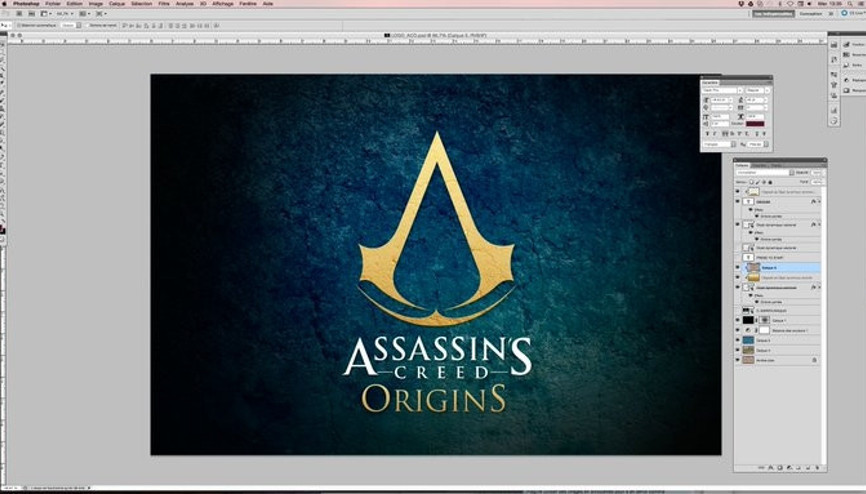Enable the Sélection automatique checkbox

19,25
